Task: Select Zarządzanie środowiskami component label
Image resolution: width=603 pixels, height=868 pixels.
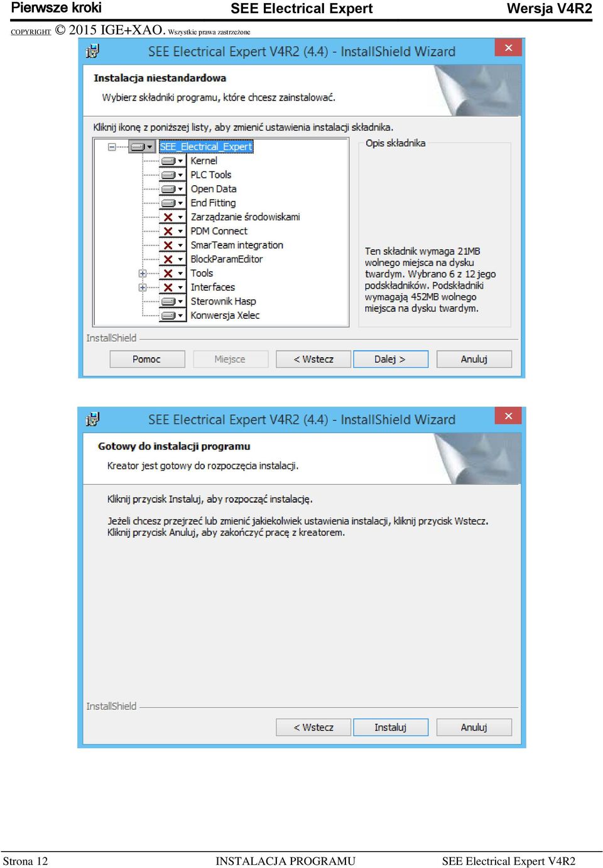Action: click(246, 217)
